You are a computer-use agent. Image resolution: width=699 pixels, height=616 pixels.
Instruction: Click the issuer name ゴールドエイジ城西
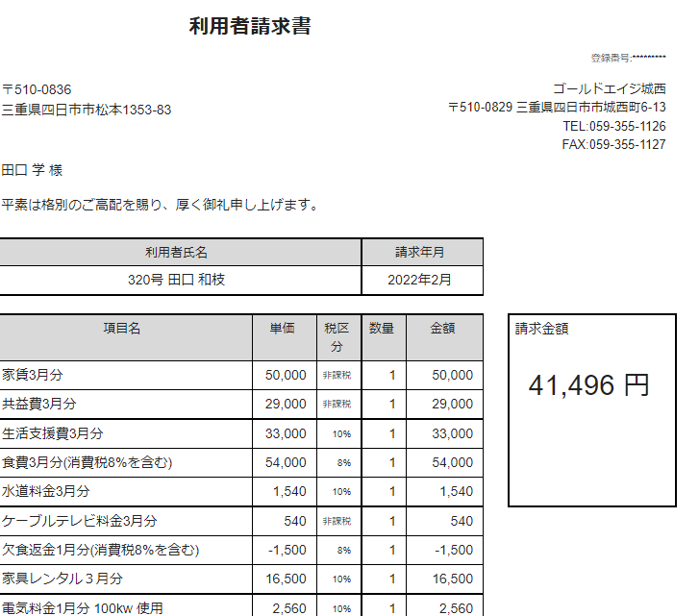(x=609, y=88)
